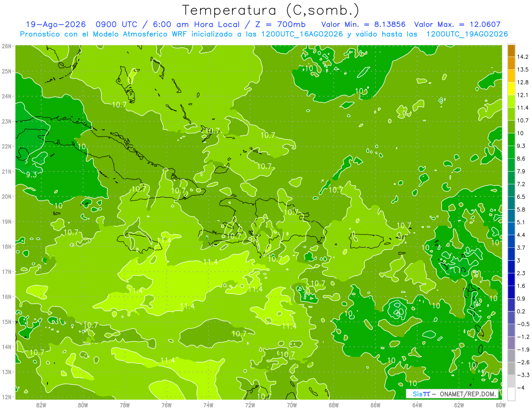Image resolution: width=532 pixels, height=411 pixels.
Task: Click the 8.6 legend value
Action: point(521,158)
